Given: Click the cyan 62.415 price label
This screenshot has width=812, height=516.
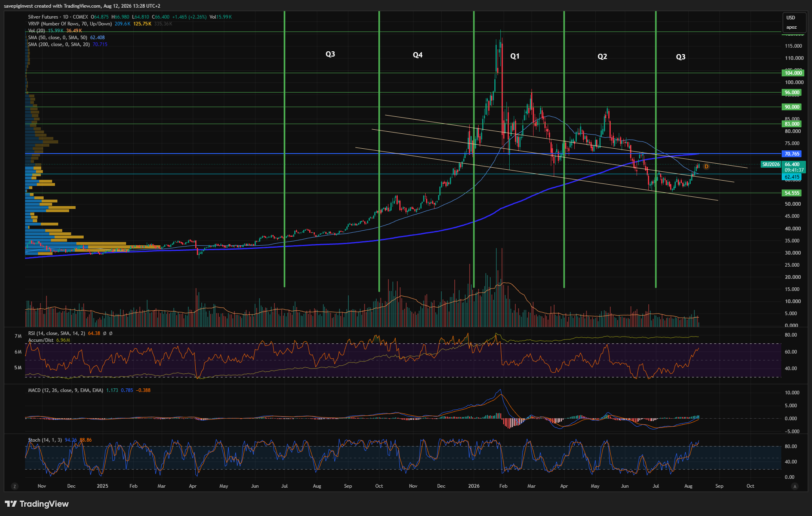Looking at the screenshot, I should click(x=792, y=177).
